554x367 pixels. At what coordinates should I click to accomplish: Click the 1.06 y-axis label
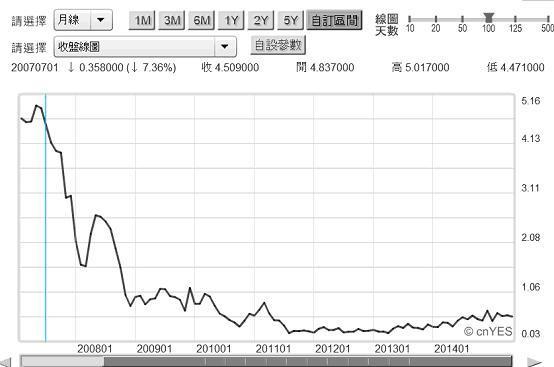click(x=531, y=287)
